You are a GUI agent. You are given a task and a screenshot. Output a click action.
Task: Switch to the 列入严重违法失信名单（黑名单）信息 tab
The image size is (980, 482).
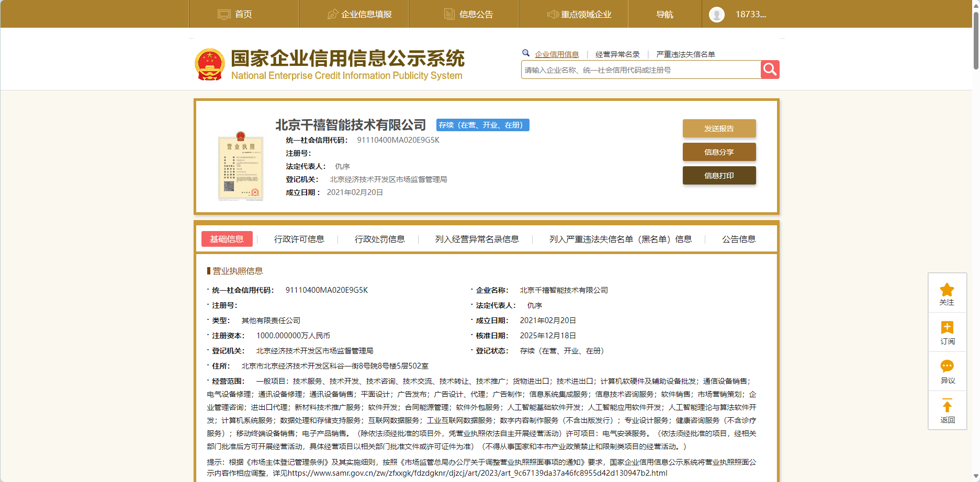click(621, 239)
